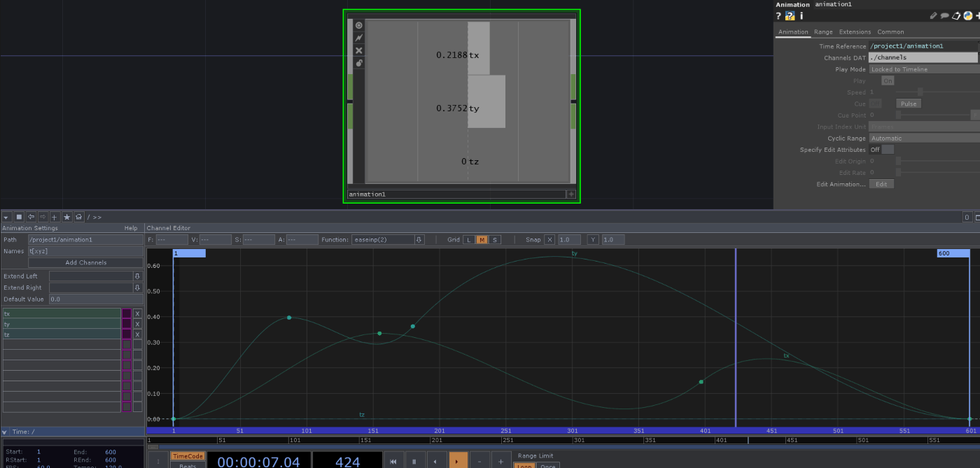Pause timeline playback
This screenshot has width=980, height=468.
pos(414,462)
